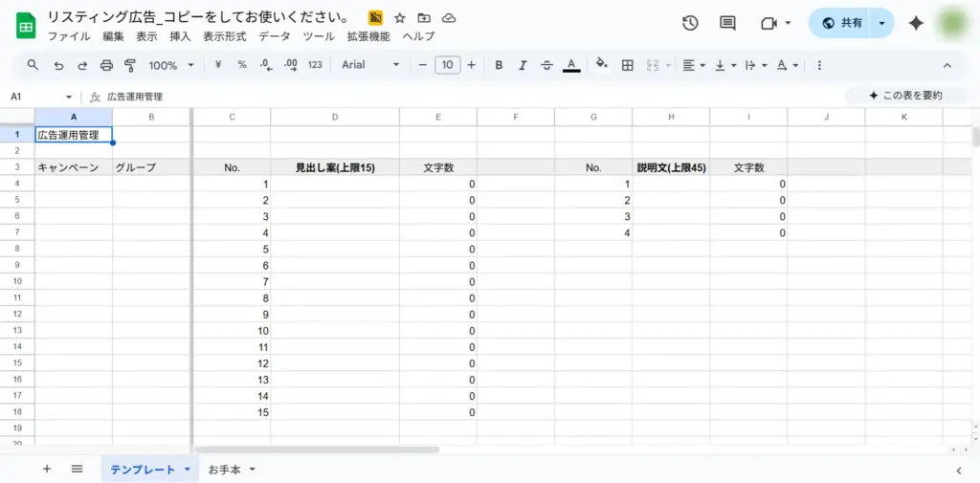
Task: Toggle bold formatting
Action: point(499,65)
